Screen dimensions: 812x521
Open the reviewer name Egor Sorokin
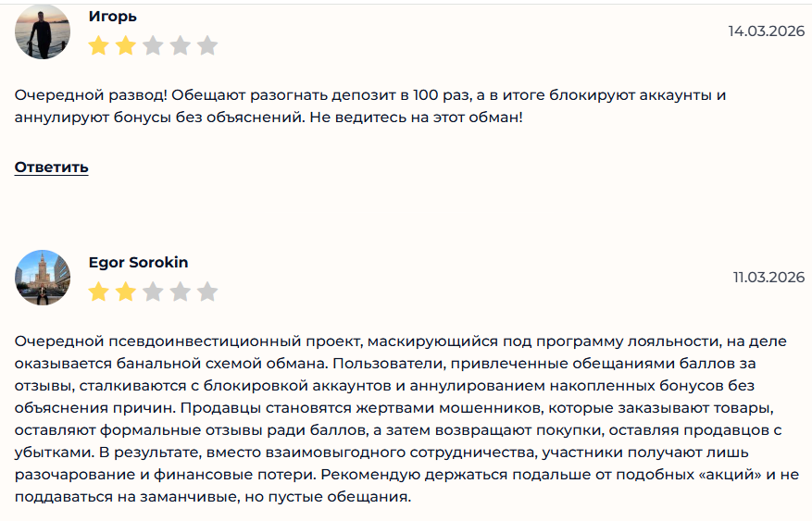pos(138,263)
